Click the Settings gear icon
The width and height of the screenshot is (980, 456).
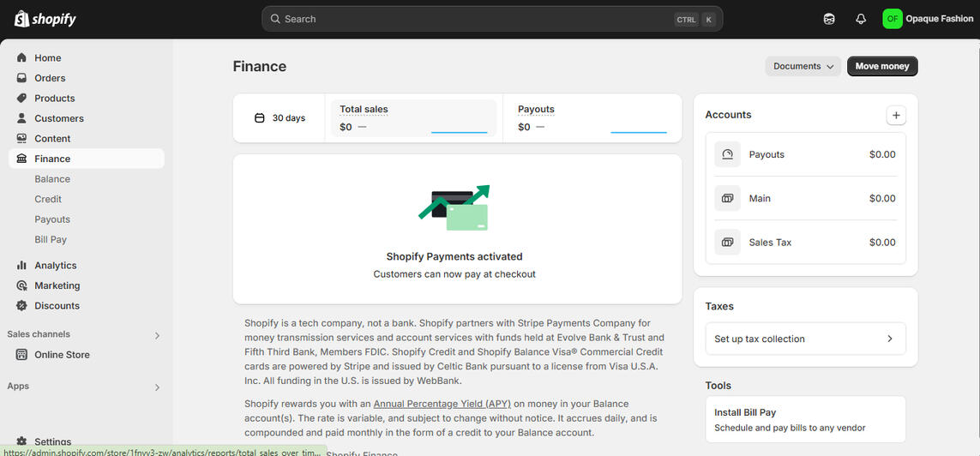click(22, 441)
